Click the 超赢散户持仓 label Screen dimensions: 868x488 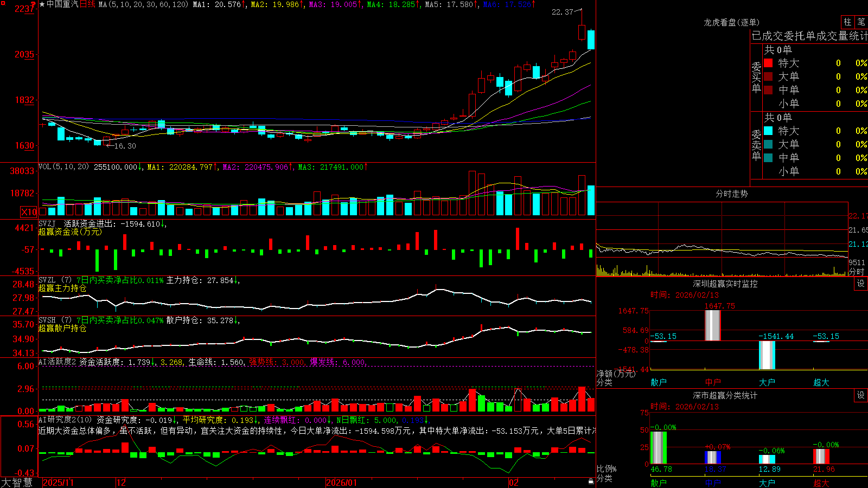tap(62, 328)
